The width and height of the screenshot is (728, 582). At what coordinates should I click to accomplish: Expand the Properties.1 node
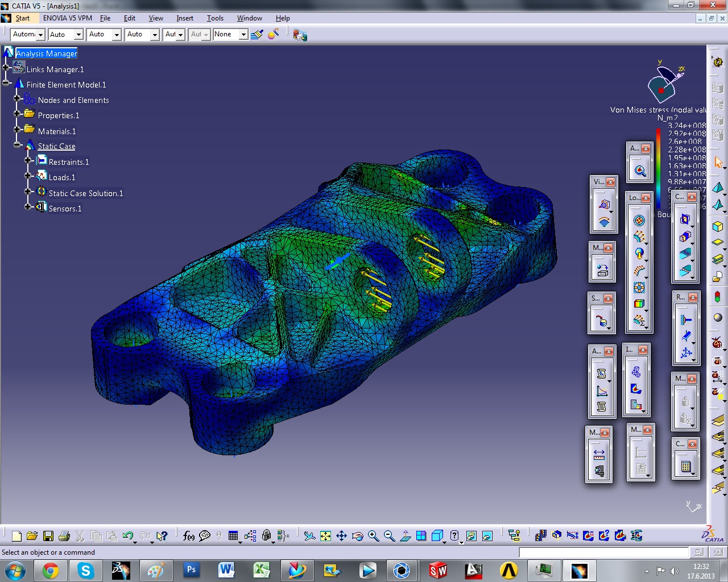coord(17,114)
